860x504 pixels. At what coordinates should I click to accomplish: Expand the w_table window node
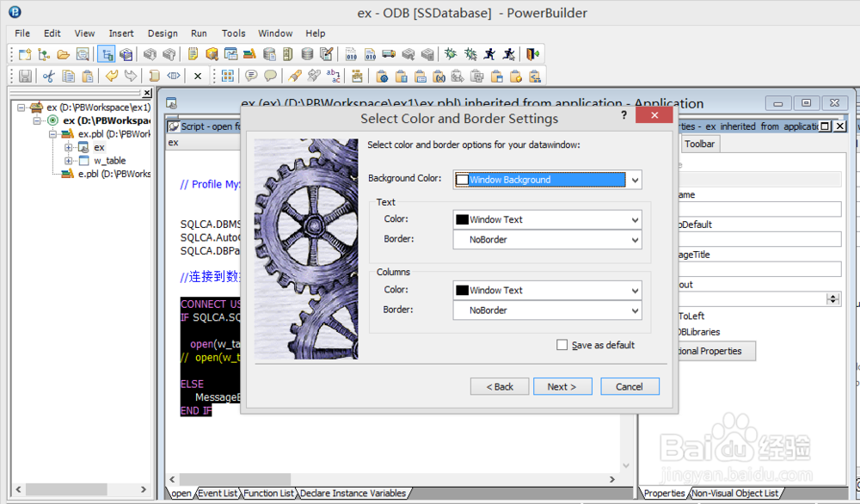click(x=68, y=161)
